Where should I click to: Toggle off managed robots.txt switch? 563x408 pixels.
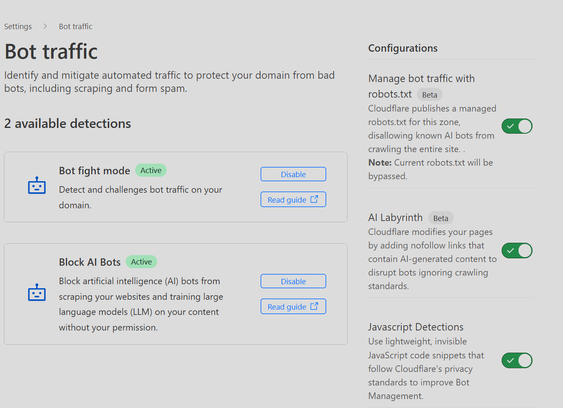[x=517, y=126]
